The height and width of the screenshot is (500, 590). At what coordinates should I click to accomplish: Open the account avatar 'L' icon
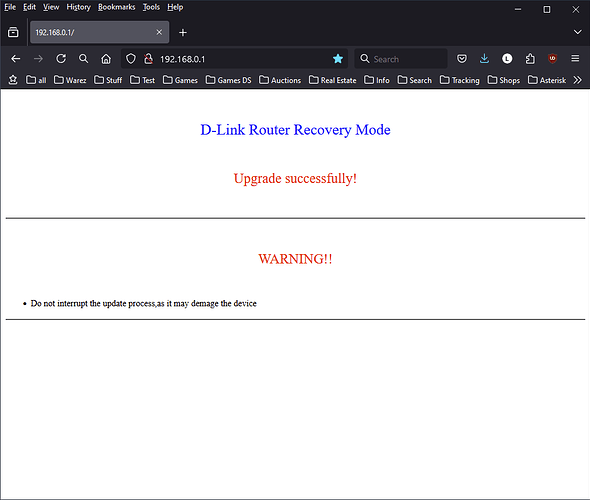507,59
